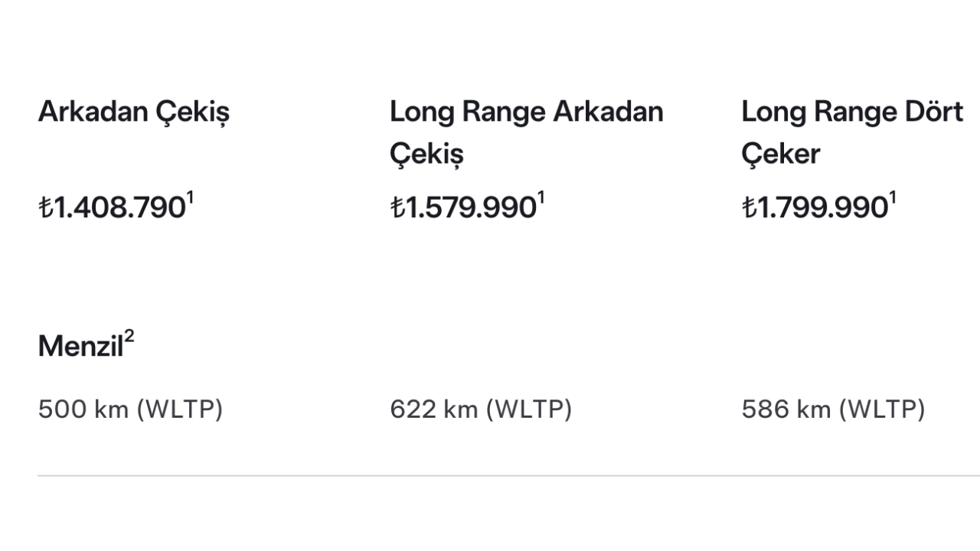Click the 622 km (WLTP) range value
The height and width of the screenshot is (551, 980).
coord(481,410)
